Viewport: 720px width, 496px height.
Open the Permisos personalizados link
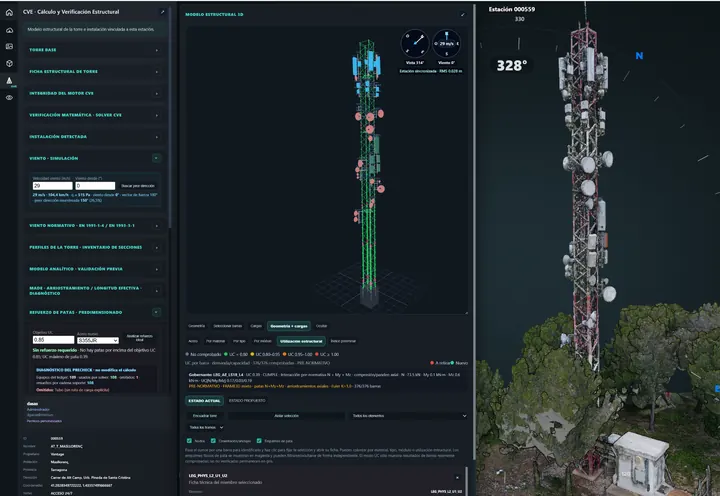[44, 421]
